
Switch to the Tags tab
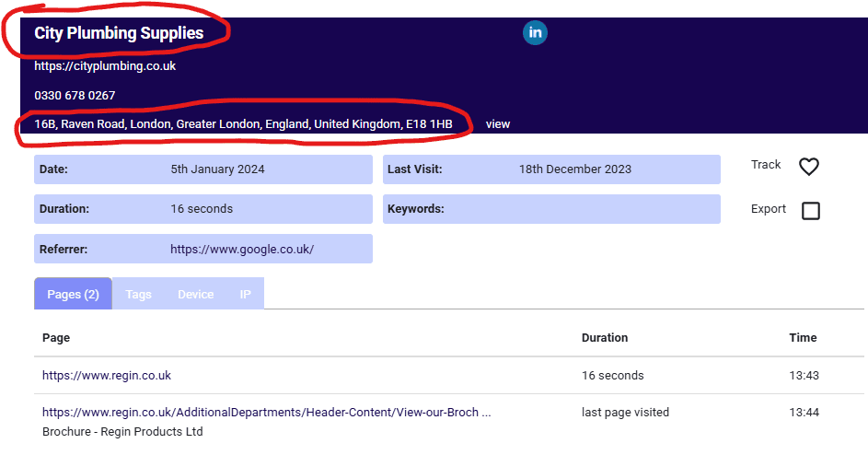pos(138,295)
